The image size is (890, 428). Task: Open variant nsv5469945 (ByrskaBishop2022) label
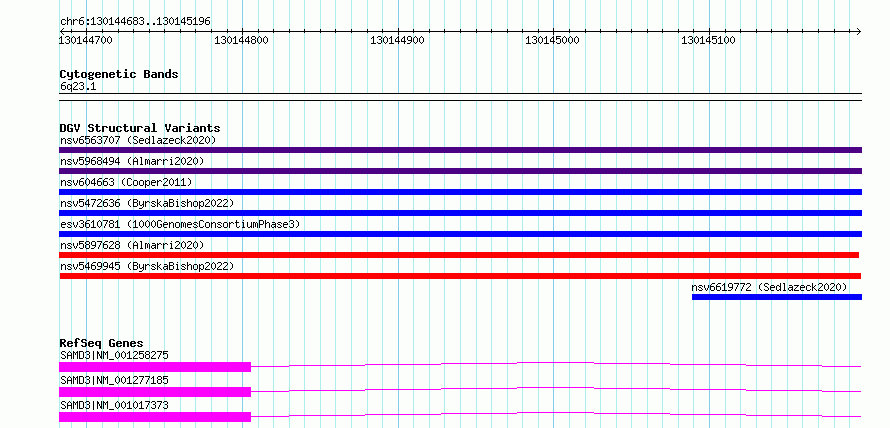coord(147,266)
